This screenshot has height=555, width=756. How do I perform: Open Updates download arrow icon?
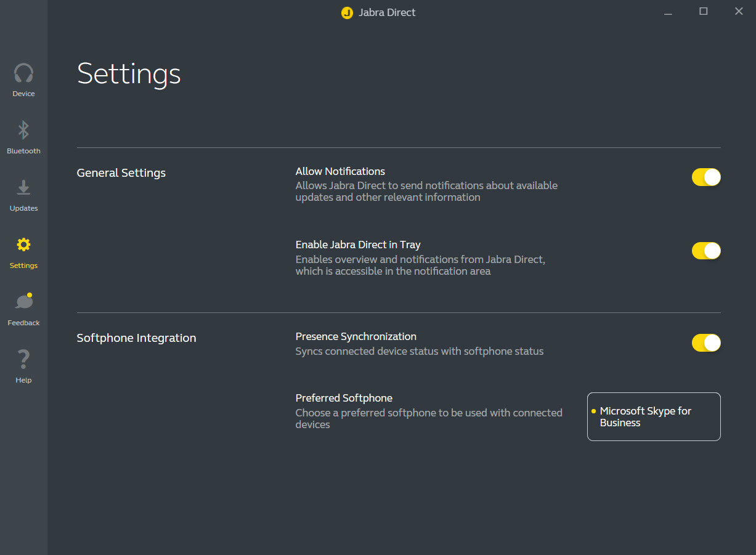click(x=23, y=188)
